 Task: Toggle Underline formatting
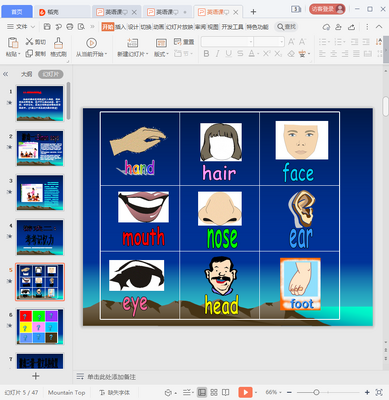pos(229,53)
